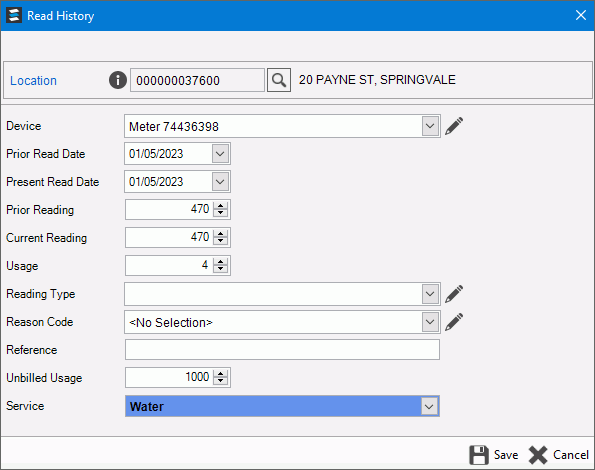Expand the Device dropdown

430,126
